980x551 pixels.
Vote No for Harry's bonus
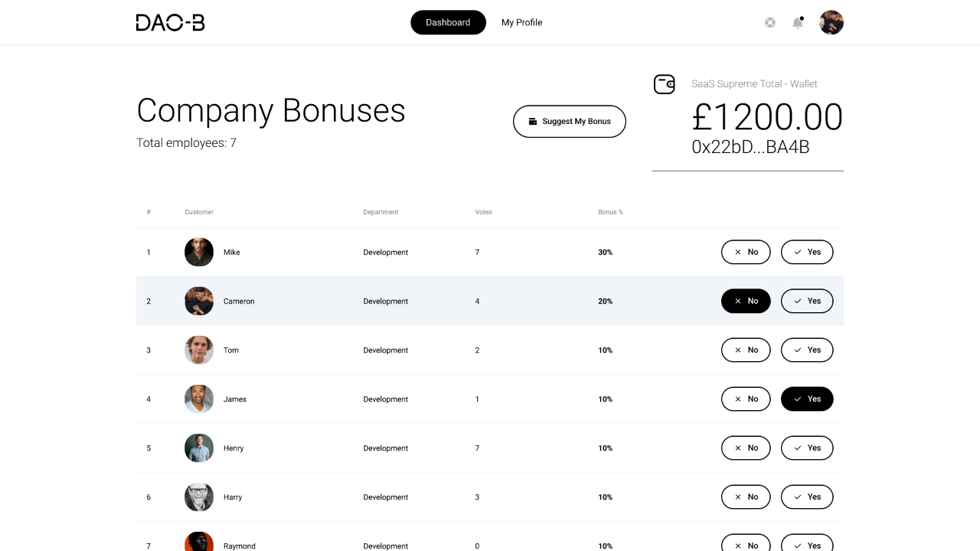(x=746, y=497)
